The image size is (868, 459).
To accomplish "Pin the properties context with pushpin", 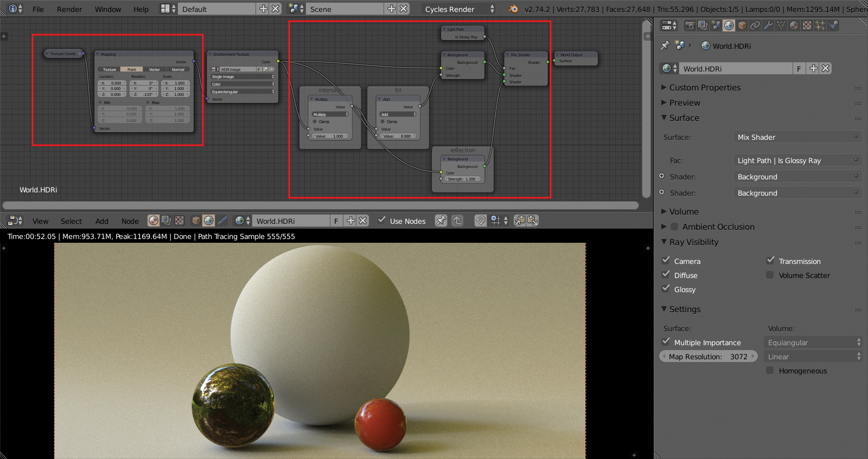I will (665, 46).
